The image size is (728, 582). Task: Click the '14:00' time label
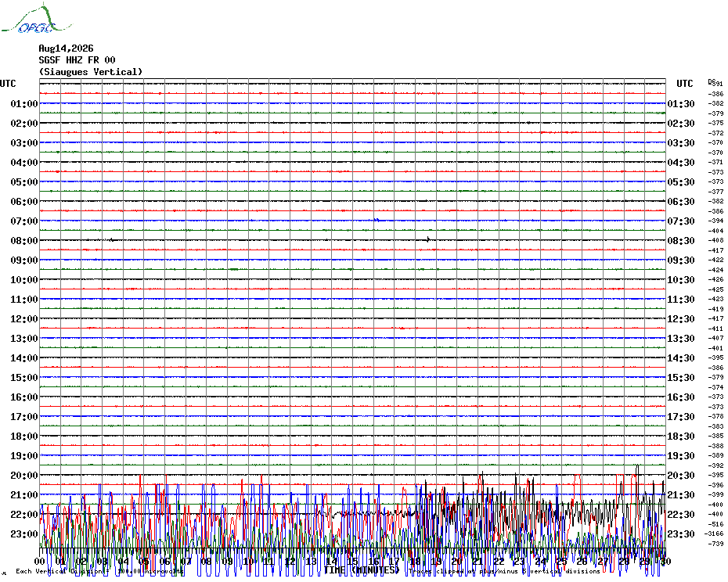[x=24, y=357]
